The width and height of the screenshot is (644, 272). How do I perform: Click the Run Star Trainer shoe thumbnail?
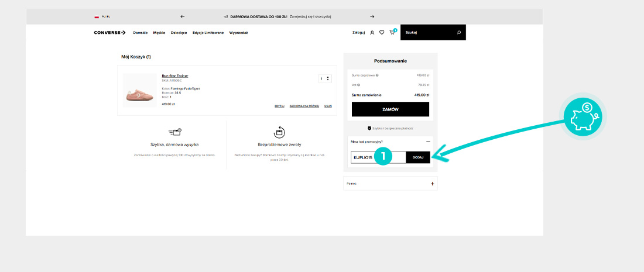[x=140, y=90]
